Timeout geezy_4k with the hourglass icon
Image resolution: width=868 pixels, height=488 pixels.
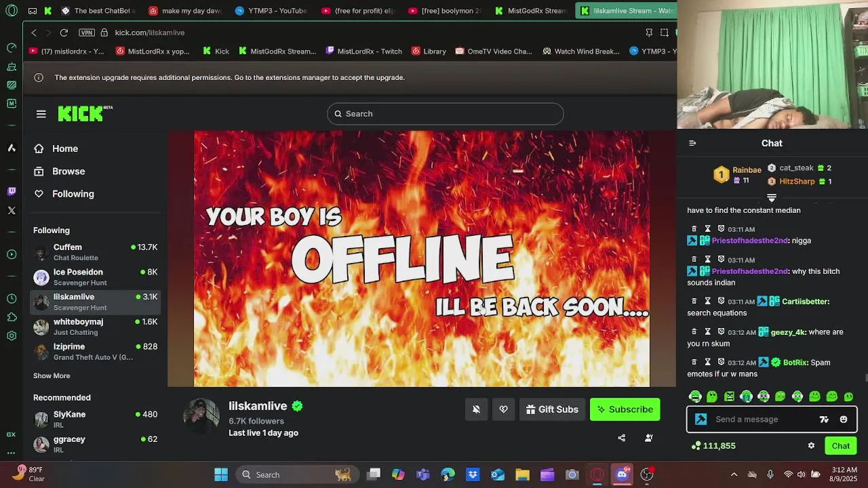[707, 331]
